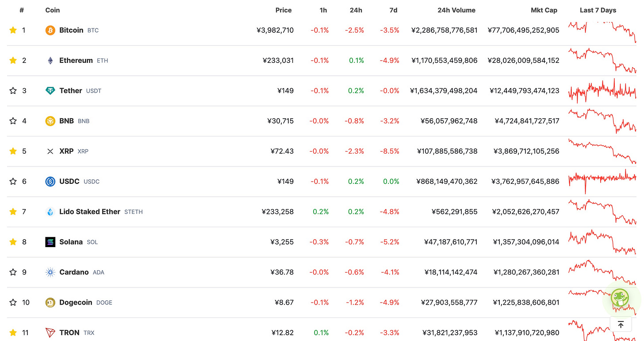Click Bitcoin market cap ¥77,706,495,252,905
The height and width of the screenshot is (341, 644).
(523, 30)
